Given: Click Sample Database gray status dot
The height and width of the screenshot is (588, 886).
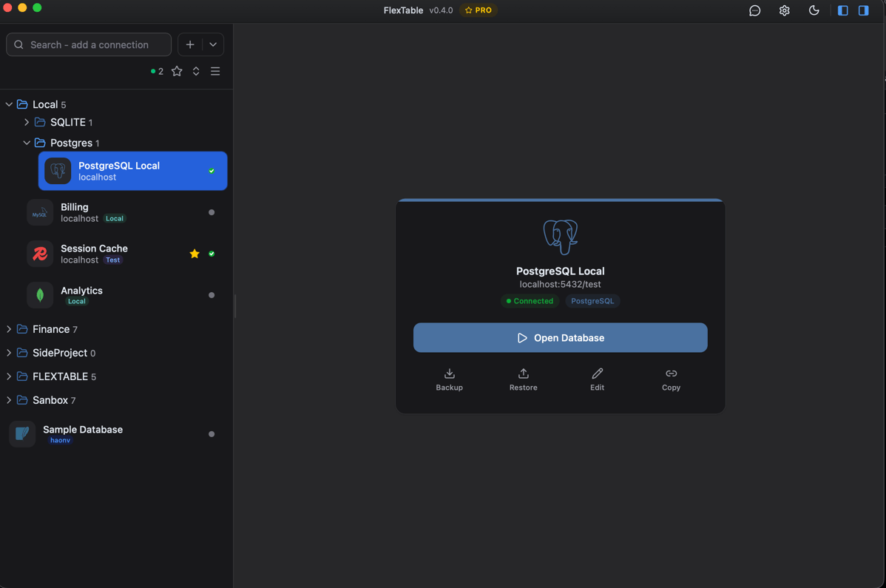Looking at the screenshot, I should click(x=212, y=434).
